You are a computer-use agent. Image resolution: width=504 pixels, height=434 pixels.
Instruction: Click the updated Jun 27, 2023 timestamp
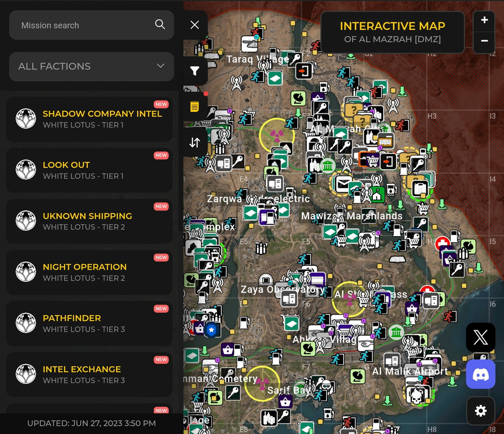(x=92, y=423)
